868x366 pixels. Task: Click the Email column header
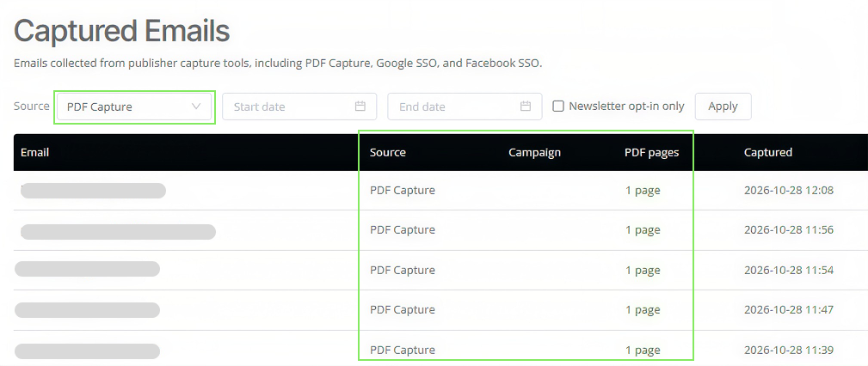(x=35, y=152)
